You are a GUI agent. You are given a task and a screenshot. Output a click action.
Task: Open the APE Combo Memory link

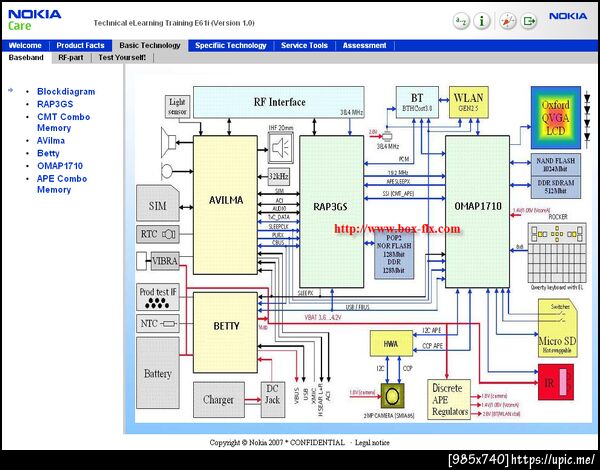pyautogui.click(x=62, y=184)
